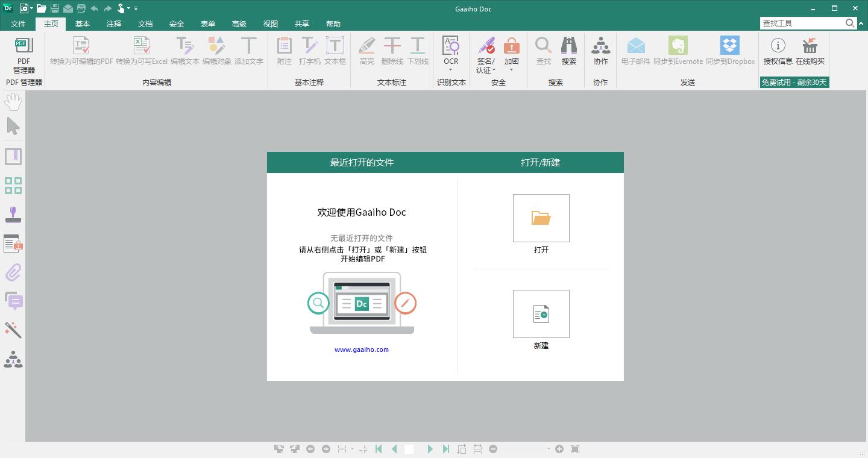Viewport: 868px width, 458px height.
Task: Visit the www.gaaiho.com link
Action: (362, 350)
